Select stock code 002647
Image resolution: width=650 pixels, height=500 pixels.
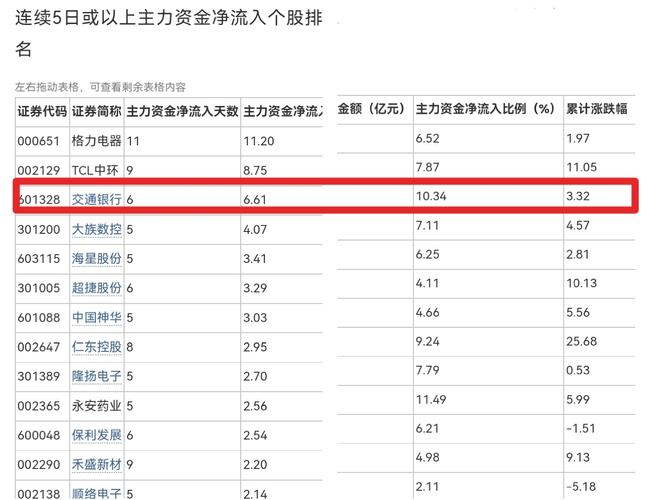[x=39, y=347]
